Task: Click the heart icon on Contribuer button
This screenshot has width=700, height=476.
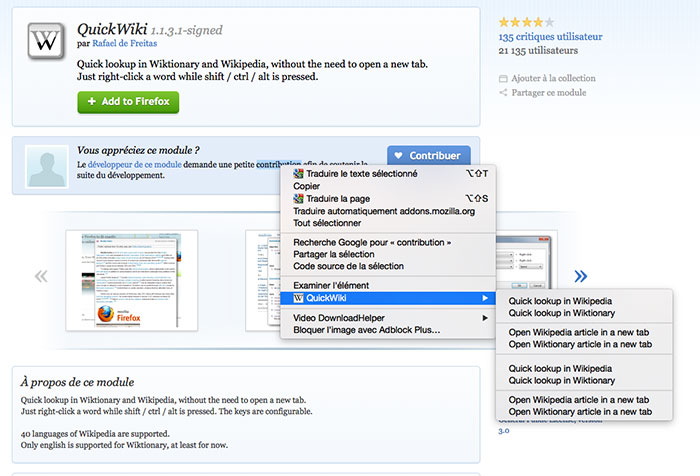Action: 399,155
